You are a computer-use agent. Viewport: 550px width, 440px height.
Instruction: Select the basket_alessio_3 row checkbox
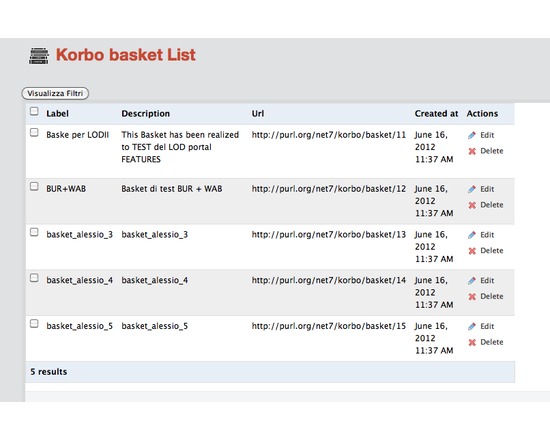(34, 232)
